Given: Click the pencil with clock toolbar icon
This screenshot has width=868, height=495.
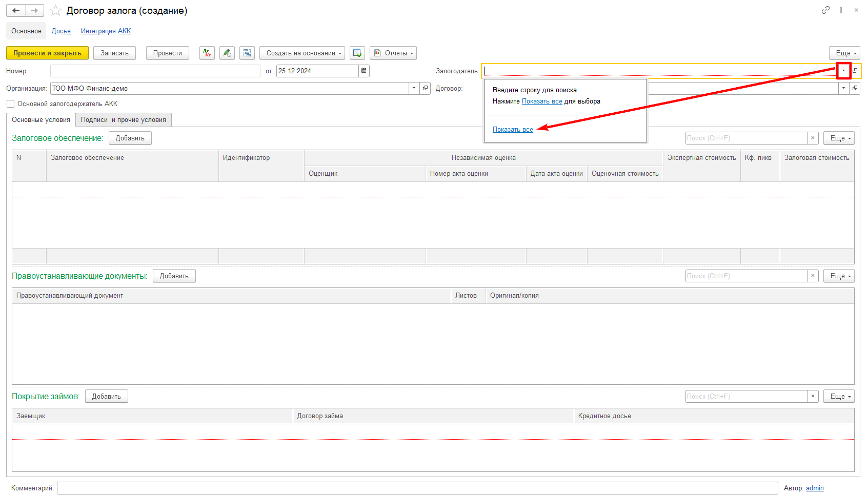Looking at the screenshot, I should [x=227, y=53].
